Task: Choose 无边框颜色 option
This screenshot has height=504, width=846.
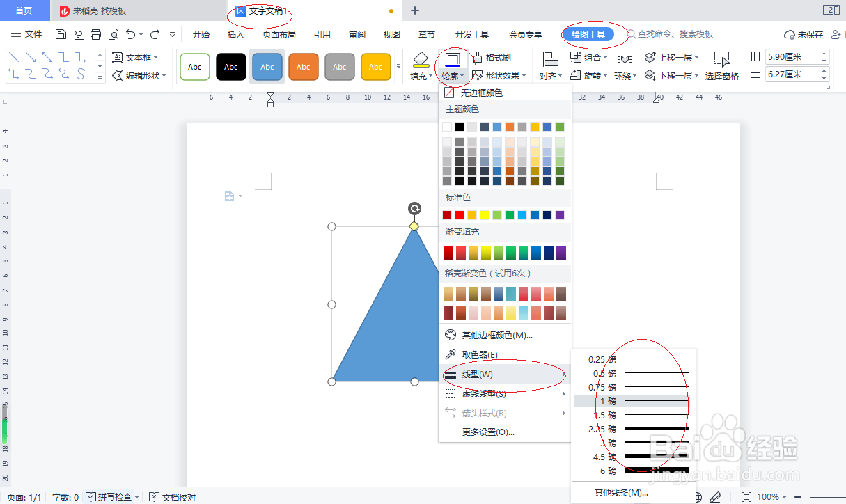Action: (x=504, y=93)
